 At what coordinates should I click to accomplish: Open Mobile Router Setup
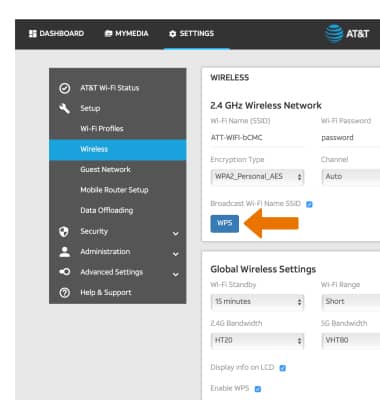pyautogui.click(x=118, y=190)
